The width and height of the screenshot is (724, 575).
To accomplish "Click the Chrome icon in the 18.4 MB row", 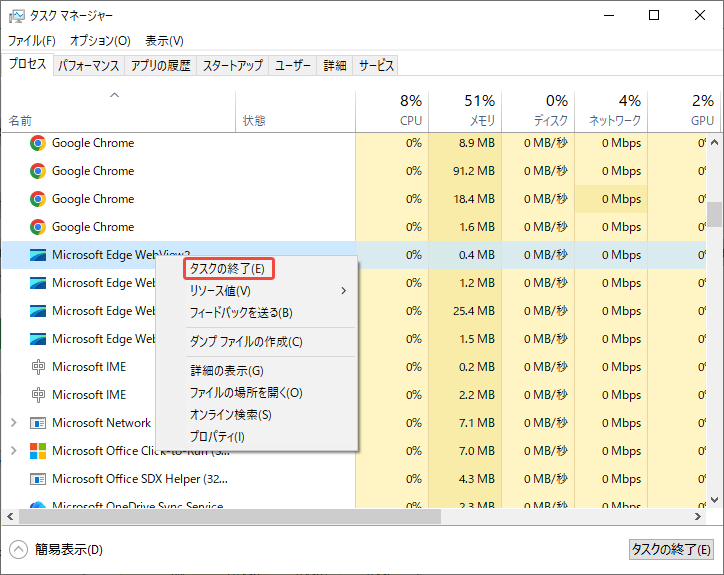I will click(38, 199).
